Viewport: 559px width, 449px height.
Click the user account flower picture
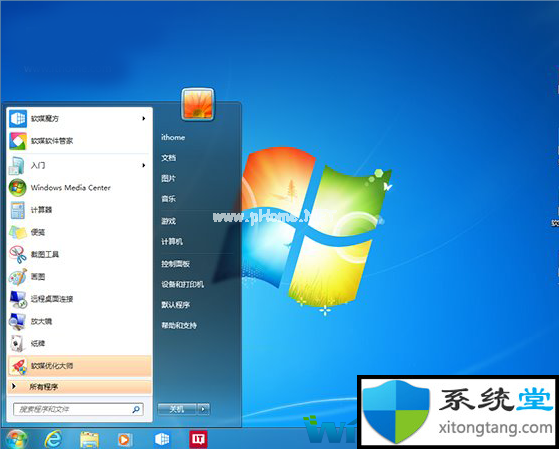[198, 104]
